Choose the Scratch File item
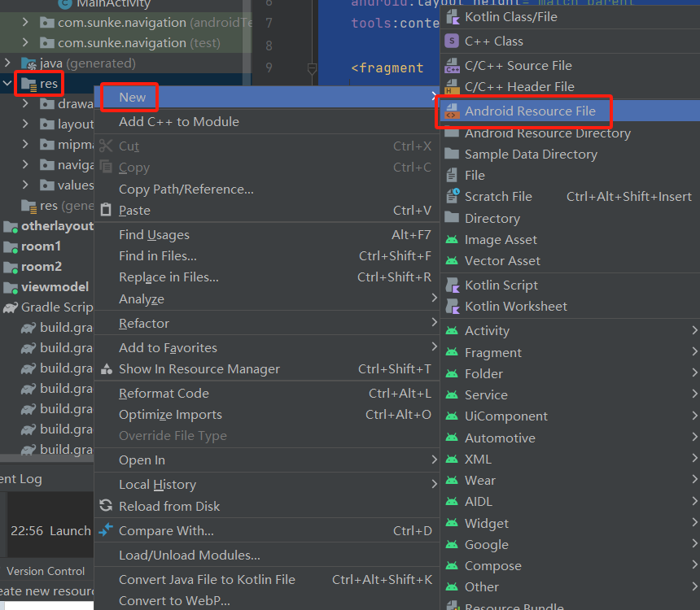The image size is (700, 610). pos(500,196)
